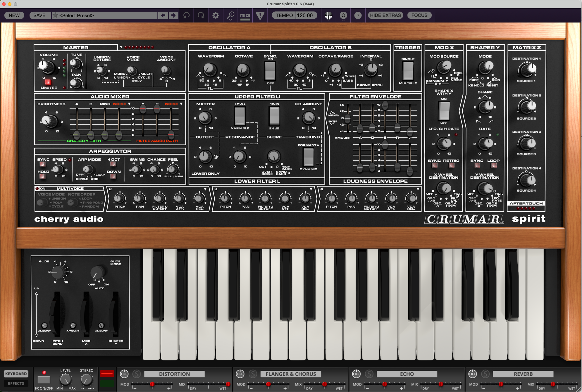The image size is (582, 392).
Task: Open the zoom magnifier menu
Action: pos(230,15)
